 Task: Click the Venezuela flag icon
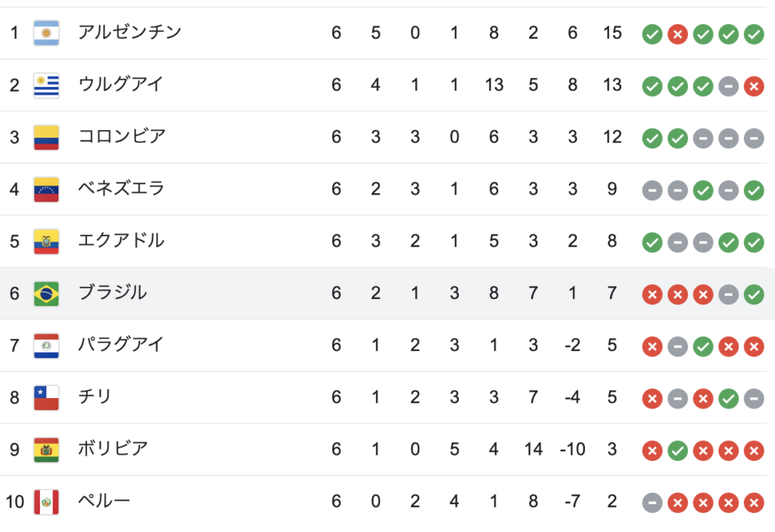coord(46,189)
